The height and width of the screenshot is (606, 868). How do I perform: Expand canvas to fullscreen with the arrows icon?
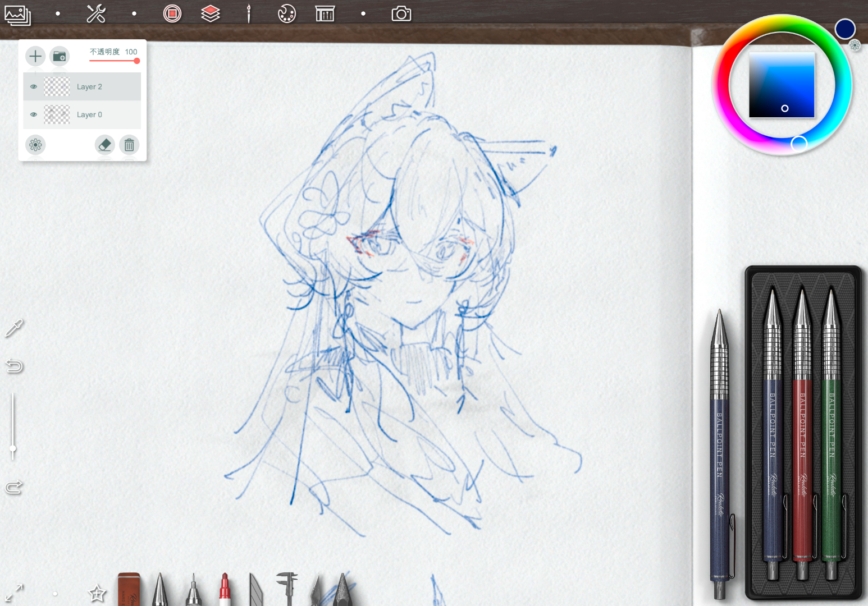pos(14,593)
